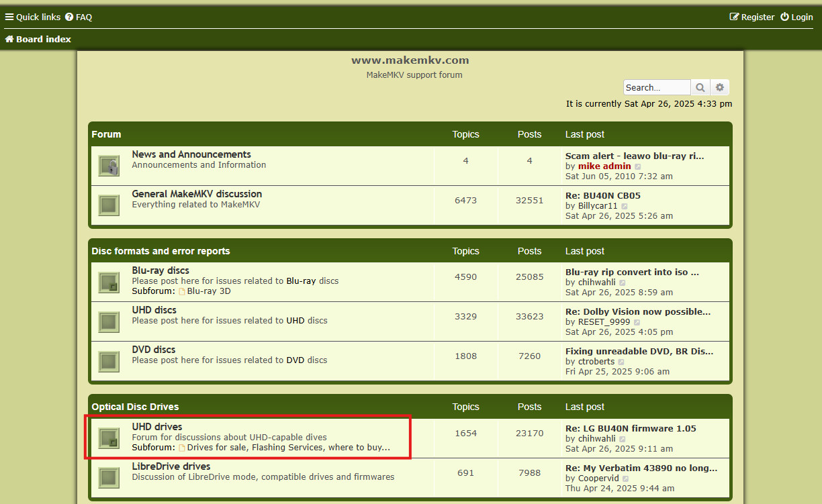Click the www.makemkv.com site title

coord(410,60)
